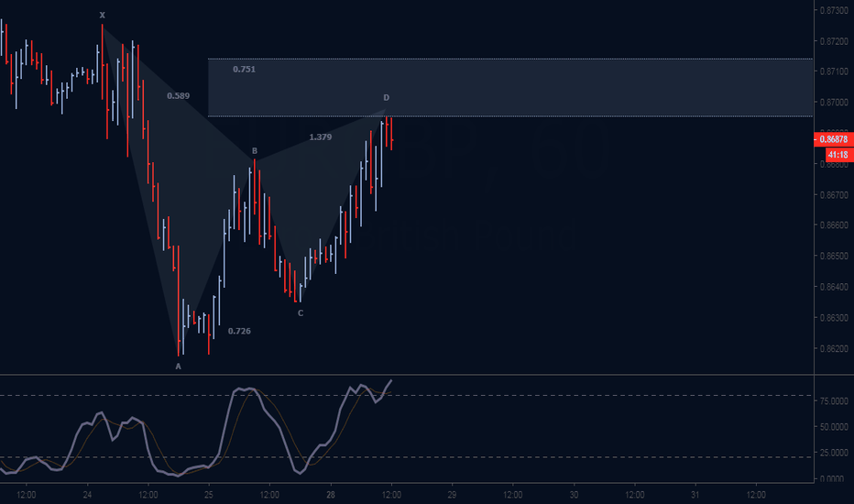Click the 0.86600 price axis label
854x504 pixels.
tap(834, 225)
